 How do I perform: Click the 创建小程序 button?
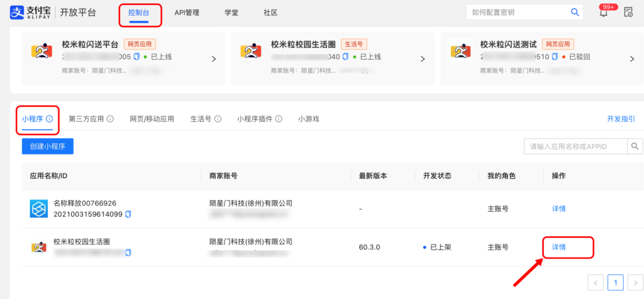(x=48, y=147)
